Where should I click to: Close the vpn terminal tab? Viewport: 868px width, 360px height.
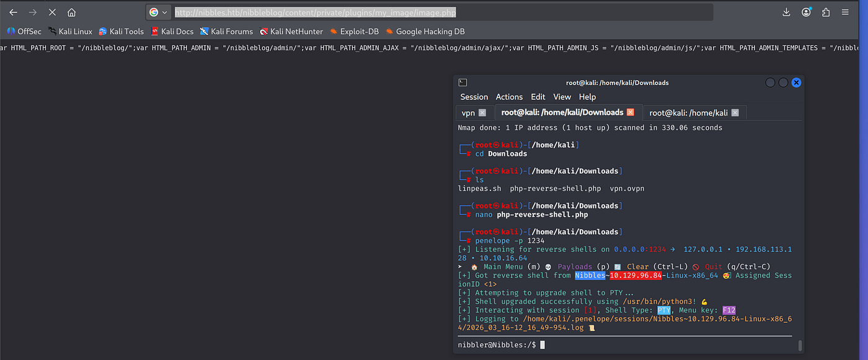(482, 113)
